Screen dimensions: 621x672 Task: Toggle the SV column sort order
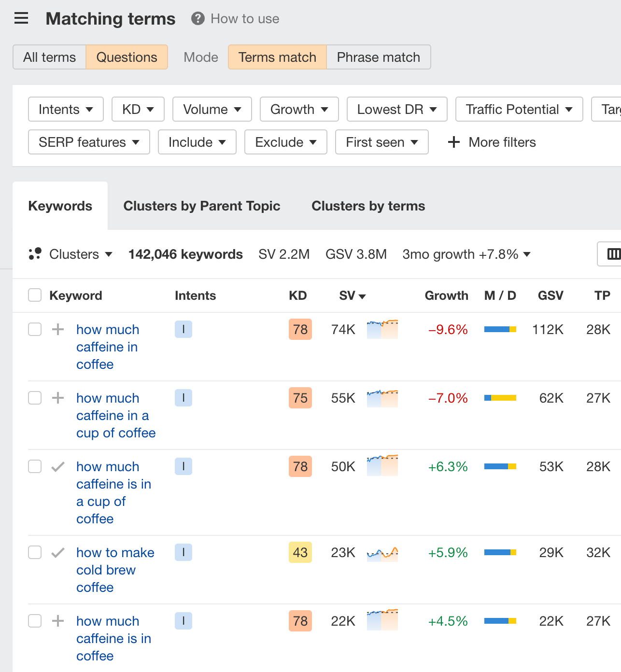pos(352,295)
